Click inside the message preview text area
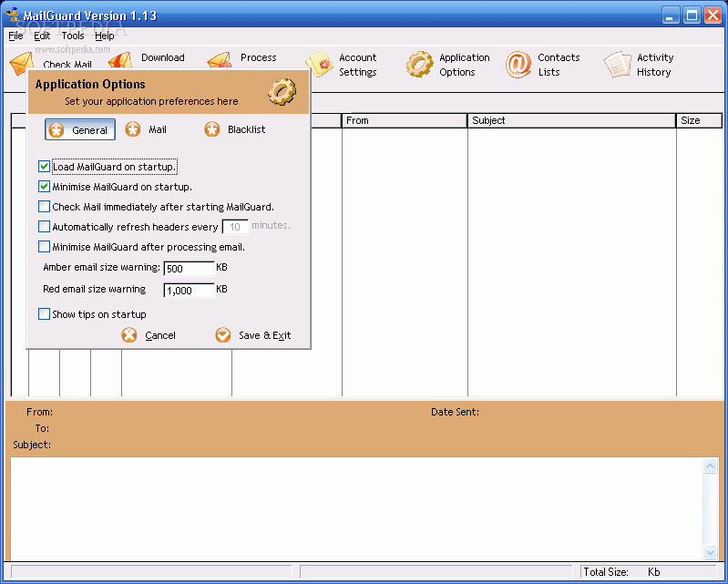Image resolution: width=728 pixels, height=584 pixels. (x=356, y=508)
